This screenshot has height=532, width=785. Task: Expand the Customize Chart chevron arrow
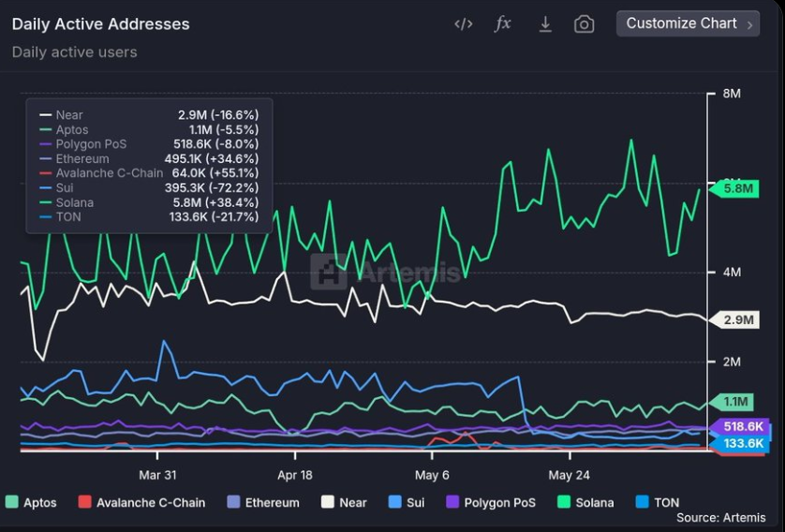(x=749, y=24)
